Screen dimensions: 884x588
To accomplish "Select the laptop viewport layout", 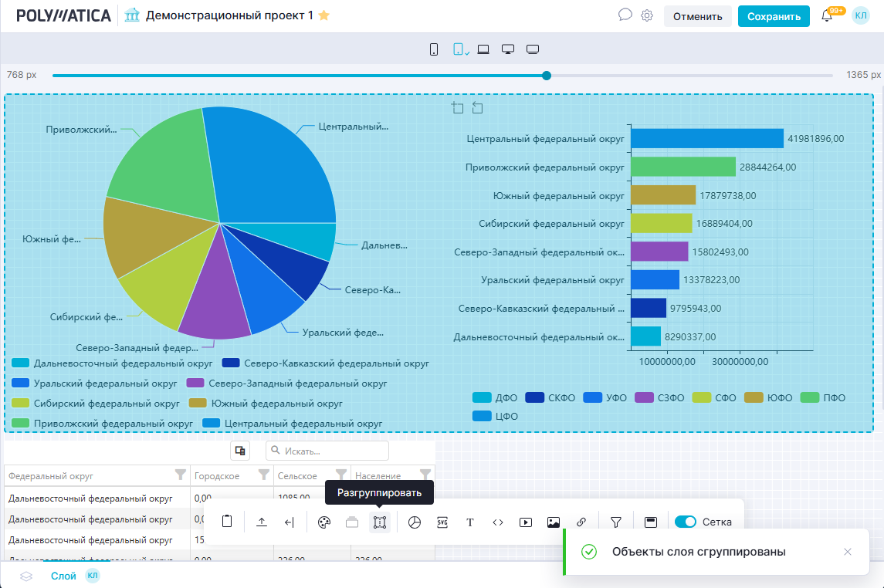I will point(483,49).
